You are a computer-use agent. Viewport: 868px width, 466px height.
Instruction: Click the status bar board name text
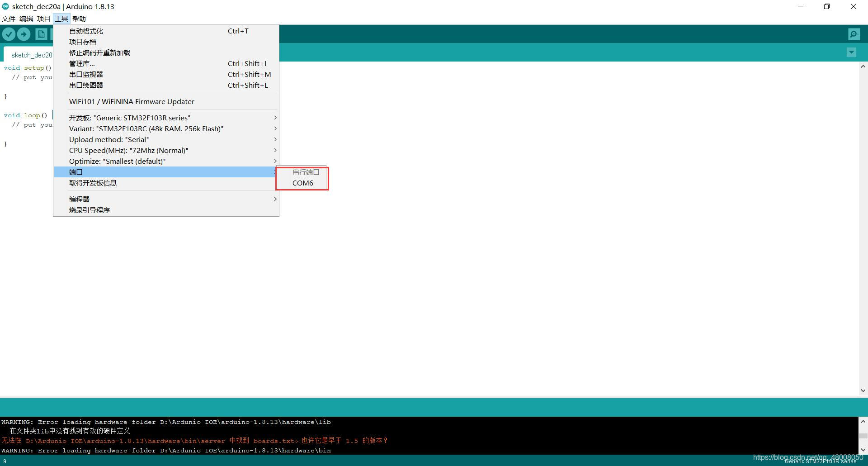click(x=821, y=461)
